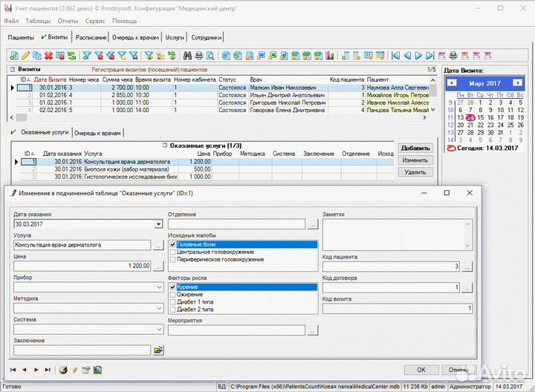Click the red X delete record toolbar icon
This screenshot has width=535, height=392.
(x=48, y=56)
